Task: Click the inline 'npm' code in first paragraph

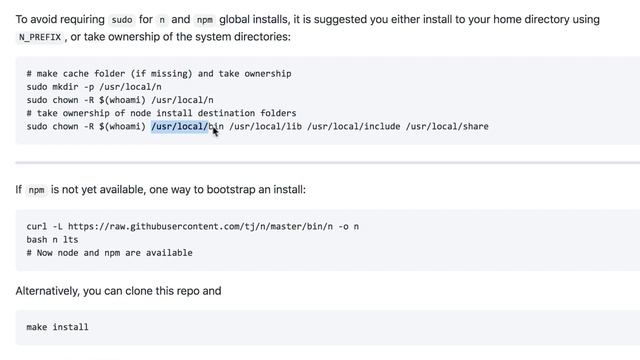Action: [x=204, y=20]
